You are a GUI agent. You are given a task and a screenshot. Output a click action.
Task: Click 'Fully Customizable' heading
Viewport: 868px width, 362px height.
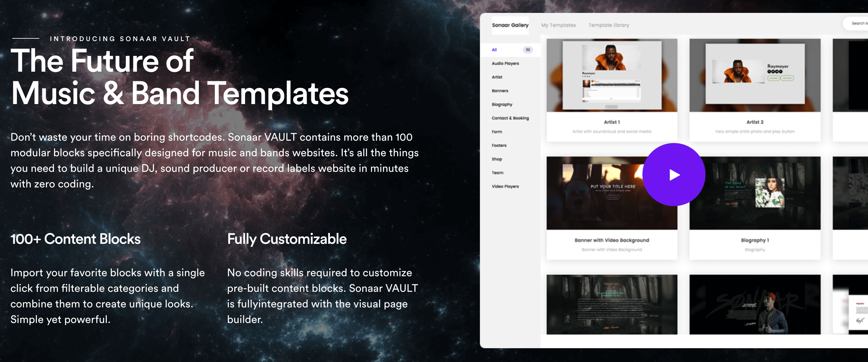(287, 239)
